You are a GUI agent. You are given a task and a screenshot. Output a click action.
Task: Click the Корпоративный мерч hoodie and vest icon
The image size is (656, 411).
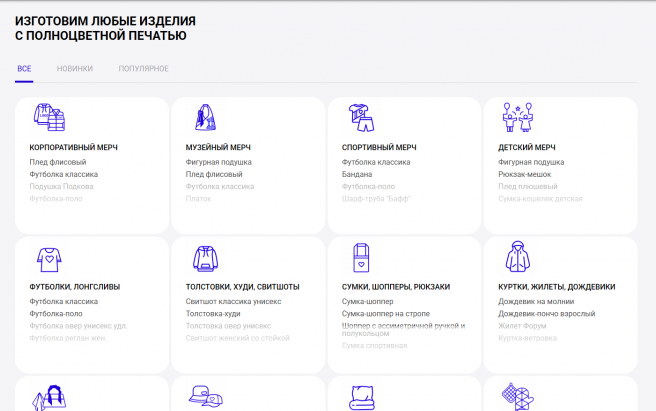49,118
